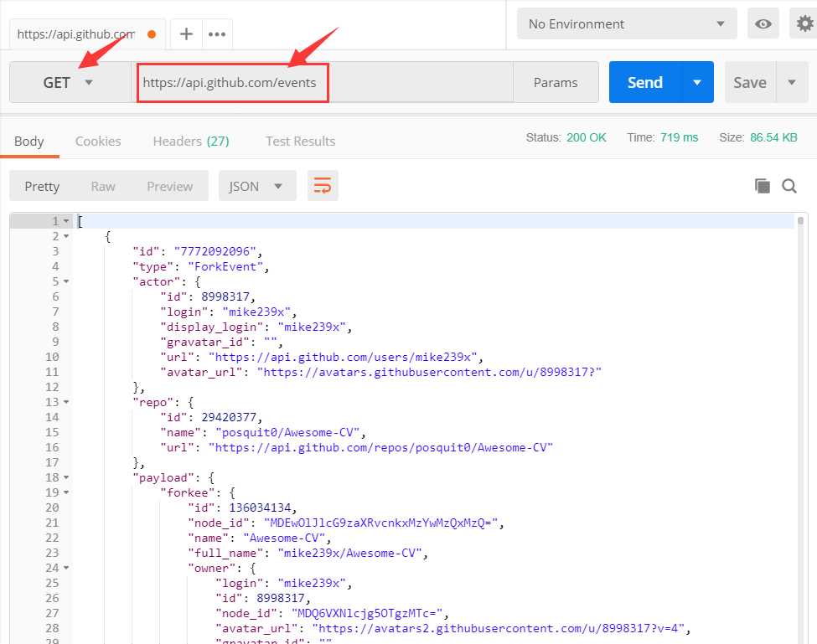Select Pretty view mode
Image resolution: width=817 pixels, height=644 pixels.
(42, 187)
